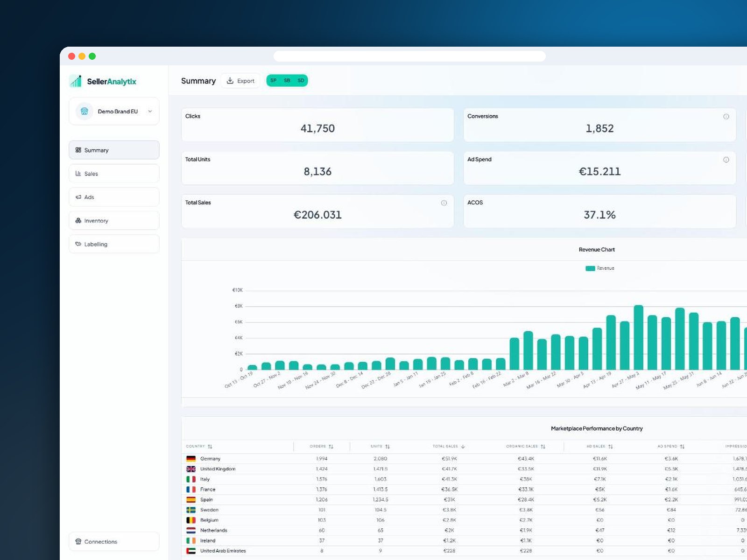Go to the Sales section
Image resolution: width=747 pixels, height=560 pixels.
114,174
